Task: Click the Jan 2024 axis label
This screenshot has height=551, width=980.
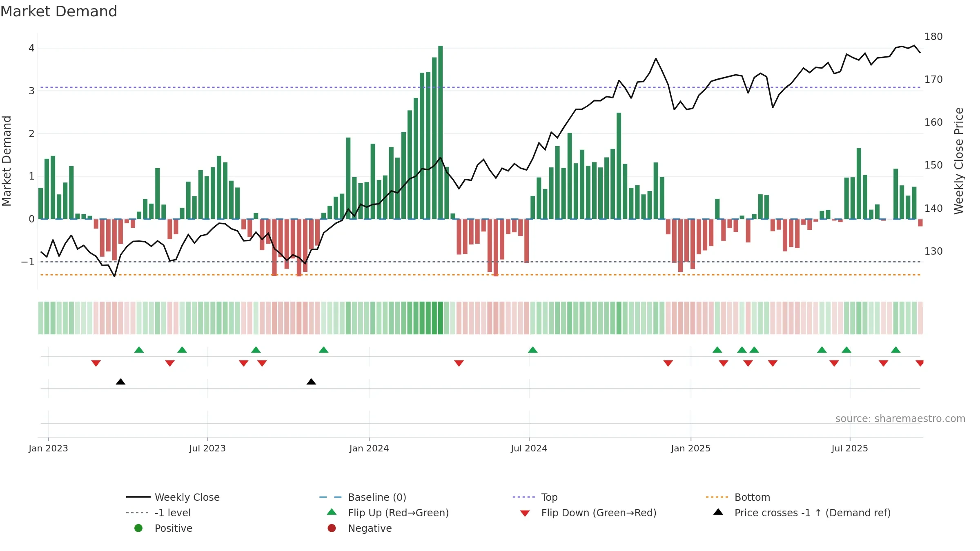Action: 369,448
